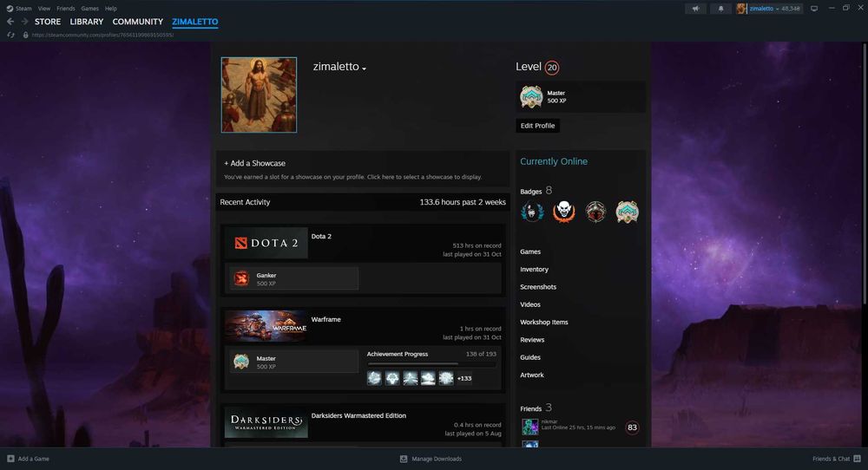This screenshot has width=868, height=470.
Task: Open Darksiders Warmastered Edition banner
Action: tap(266, 422)
